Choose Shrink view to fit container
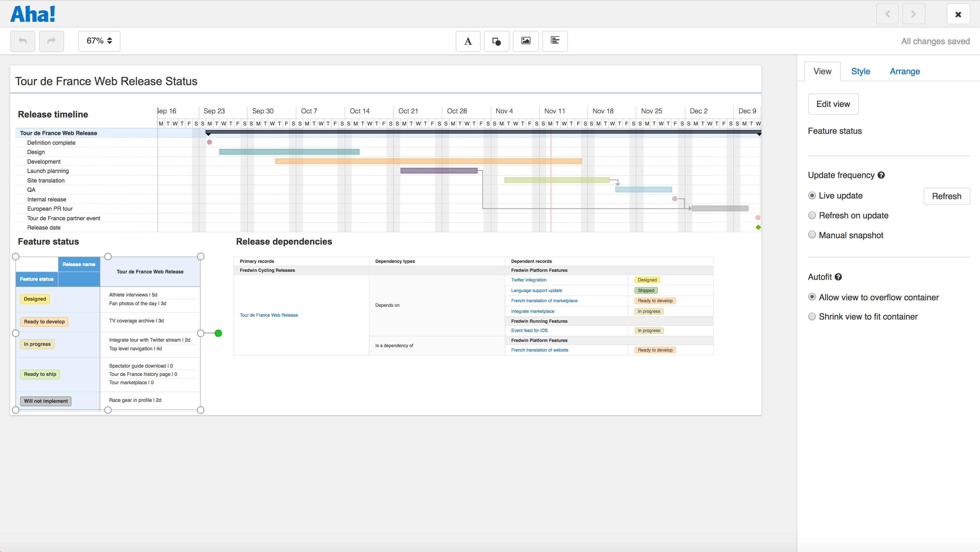Viewport: 980px width, 552px height. pyautogui.click(x=812, y=317)
